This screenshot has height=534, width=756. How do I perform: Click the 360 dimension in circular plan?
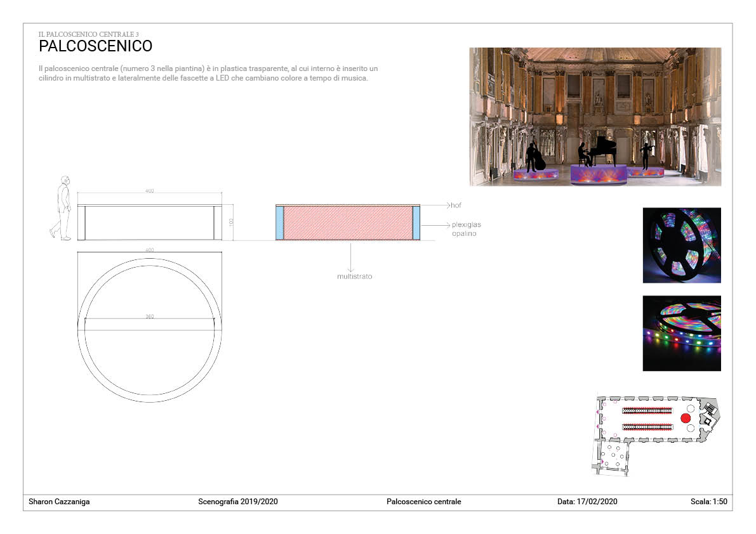(x=150, y=315)
